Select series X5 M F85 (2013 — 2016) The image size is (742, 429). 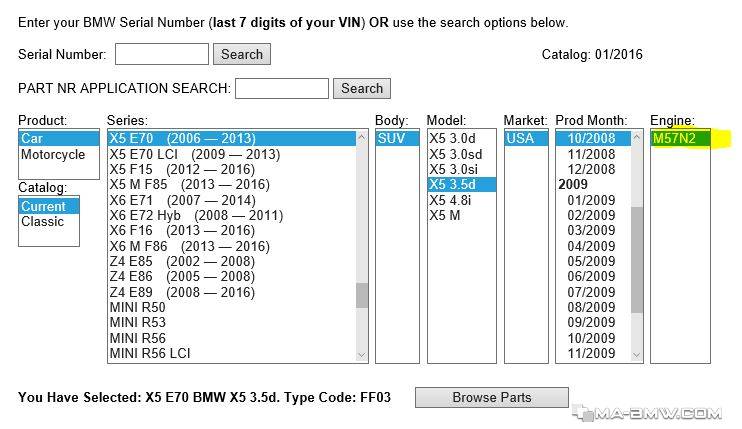(x=232, y=184)
